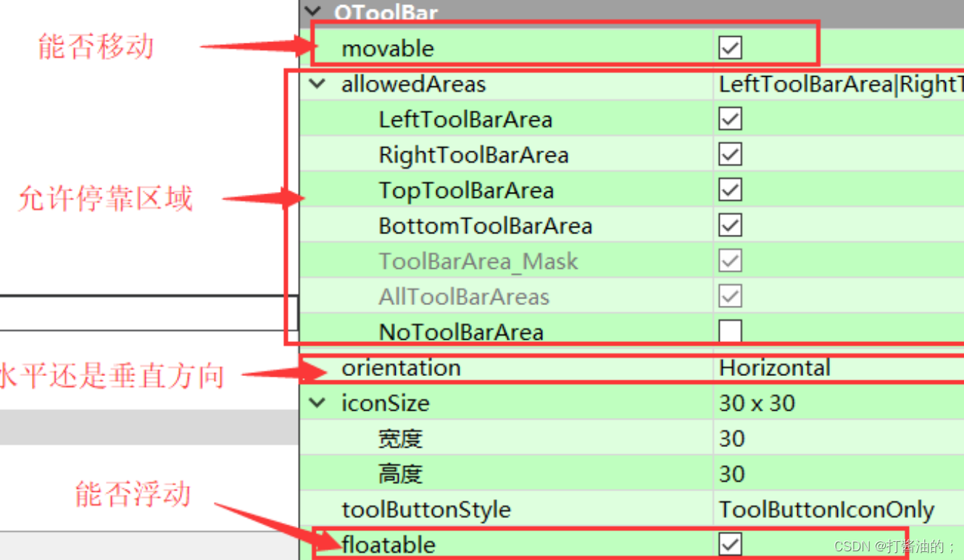Uncheck LeftToolBarArea in allowedAreas
This screenshot has height=560, width=964.
pos(730,118)
